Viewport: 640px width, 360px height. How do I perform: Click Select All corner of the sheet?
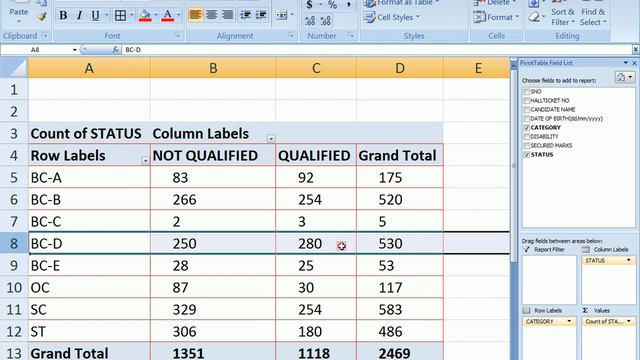(x=14, y=68)
